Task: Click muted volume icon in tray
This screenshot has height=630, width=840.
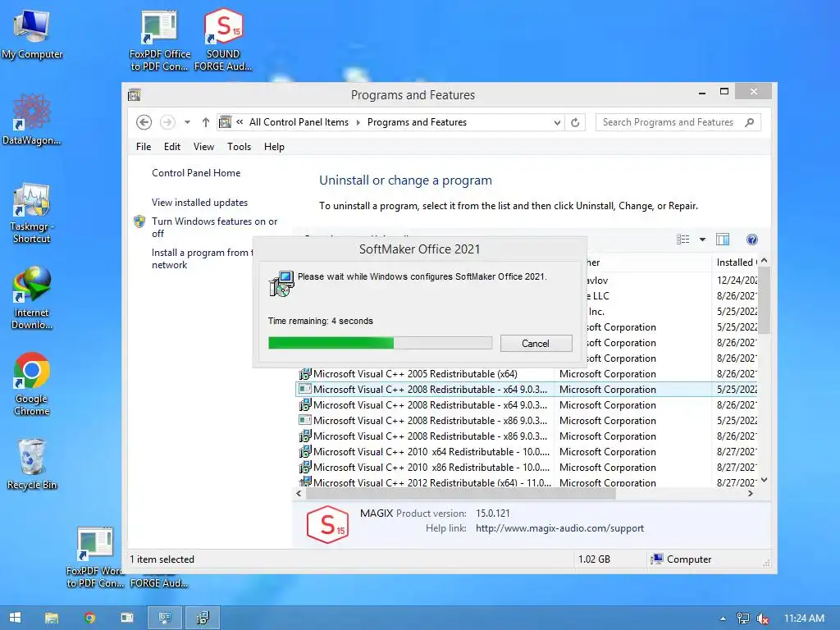Action: tap(763, 619)
